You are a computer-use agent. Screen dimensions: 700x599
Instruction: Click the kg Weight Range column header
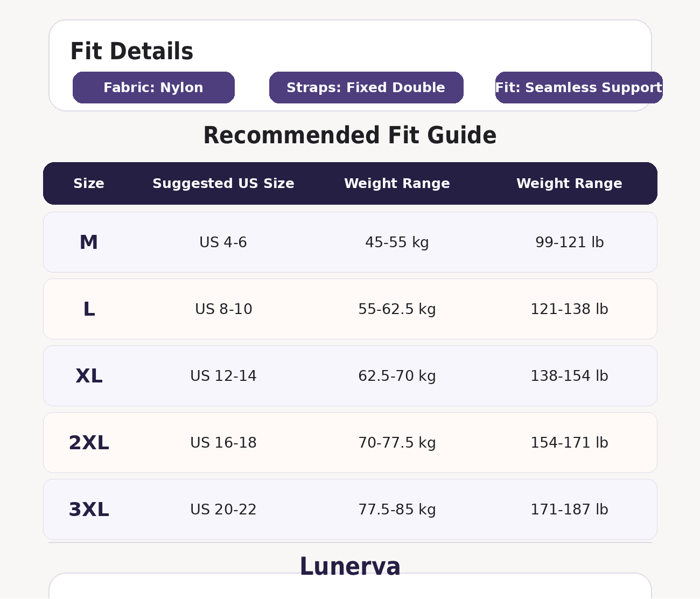pyautogui.click(x=397, y=184)
